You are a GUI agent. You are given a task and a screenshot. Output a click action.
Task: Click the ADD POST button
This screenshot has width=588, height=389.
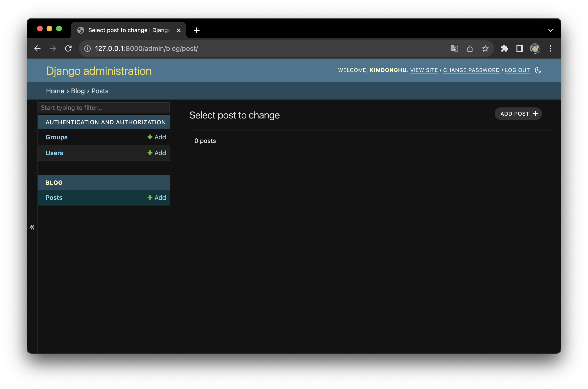518,114
